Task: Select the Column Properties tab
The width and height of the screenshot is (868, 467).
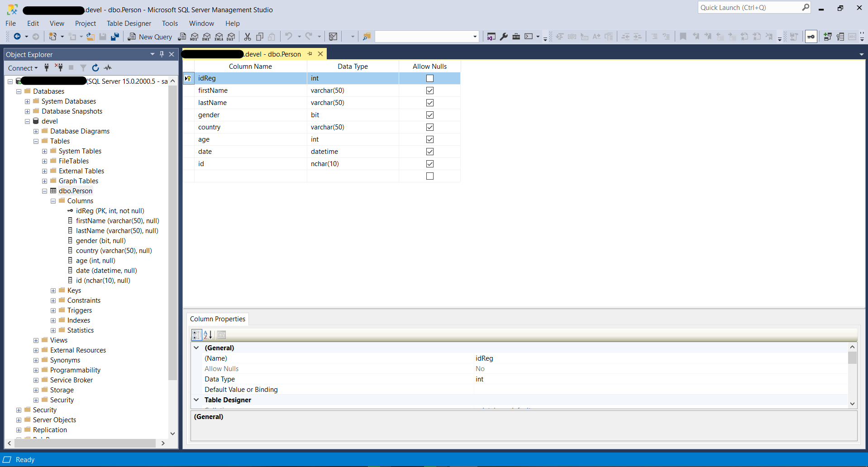Action: pos(218,319)
